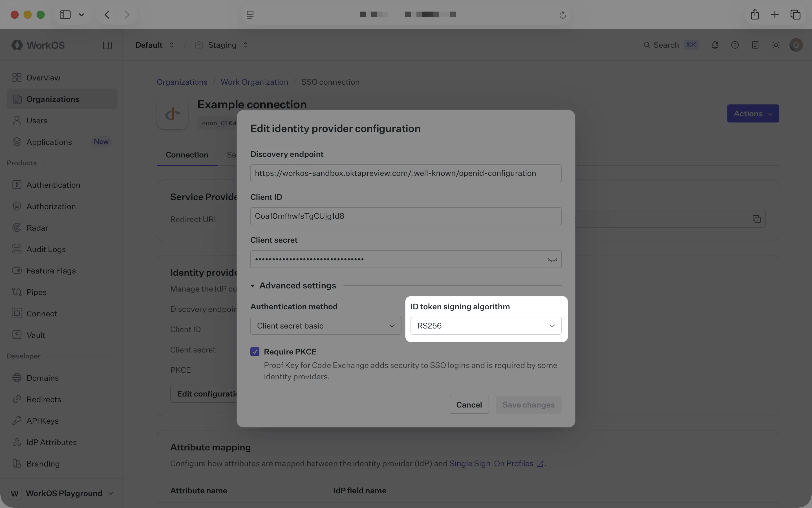This screenshot has width=812, height=508.
Task: Toggle Safari sidebar button
Action: click(65, 15)
